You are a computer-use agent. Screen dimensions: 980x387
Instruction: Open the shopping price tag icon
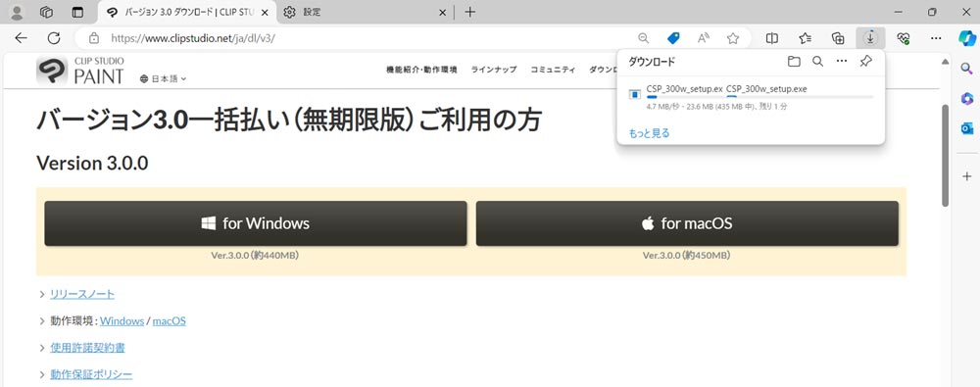coord(673,38)
